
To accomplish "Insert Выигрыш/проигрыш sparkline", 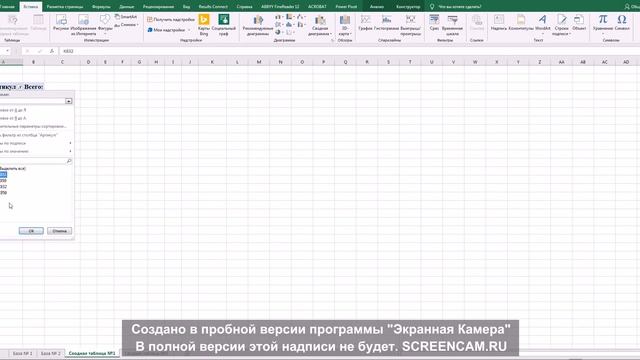I will (411, 25).
